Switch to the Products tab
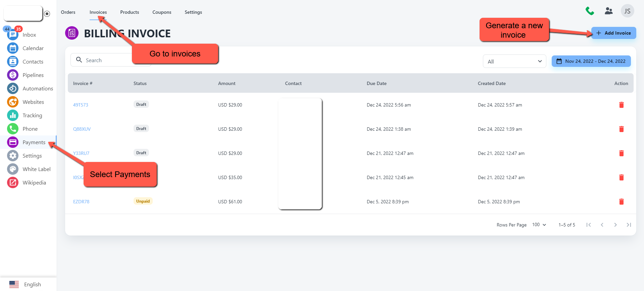The image size is (644, 291). coord(130,12)
